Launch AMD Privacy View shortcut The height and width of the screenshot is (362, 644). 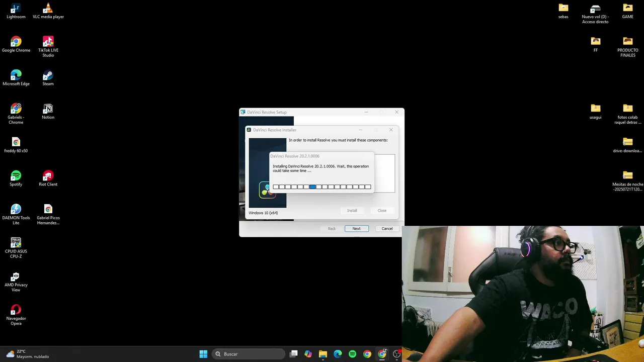(x=16, y=282)
